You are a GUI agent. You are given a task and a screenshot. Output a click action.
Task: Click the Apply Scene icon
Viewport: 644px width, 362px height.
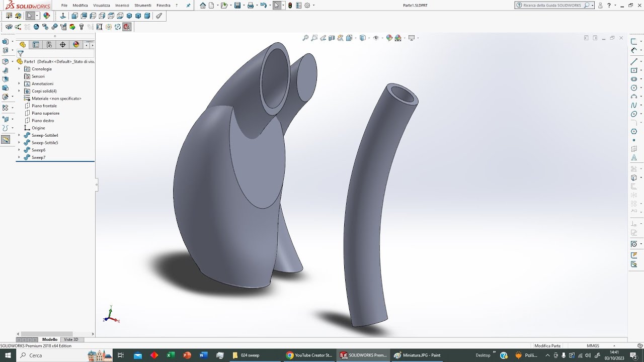click(x=398, y=38)
